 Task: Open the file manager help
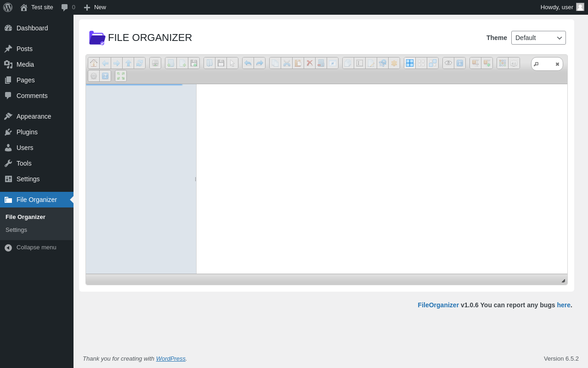105,76
